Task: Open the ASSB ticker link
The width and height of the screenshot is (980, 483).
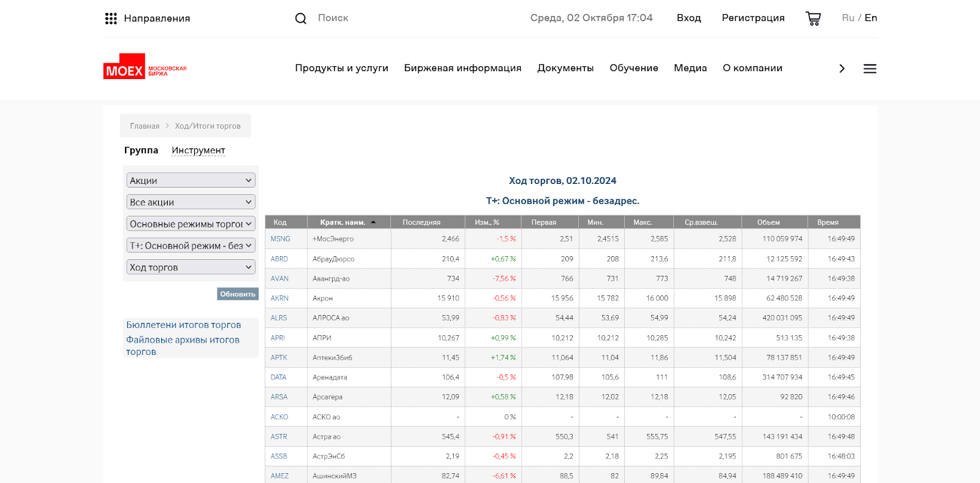Action: (x=279, y=456)
